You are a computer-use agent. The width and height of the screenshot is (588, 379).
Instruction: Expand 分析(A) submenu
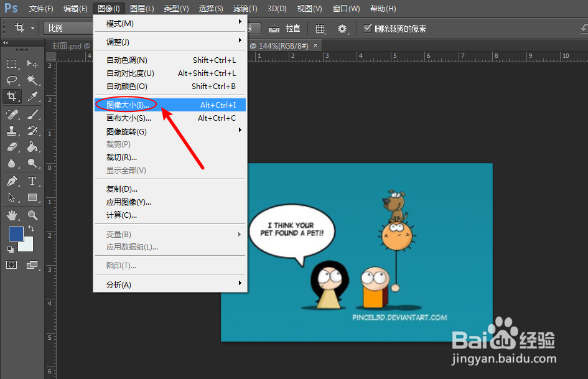[x=170, y=284]
